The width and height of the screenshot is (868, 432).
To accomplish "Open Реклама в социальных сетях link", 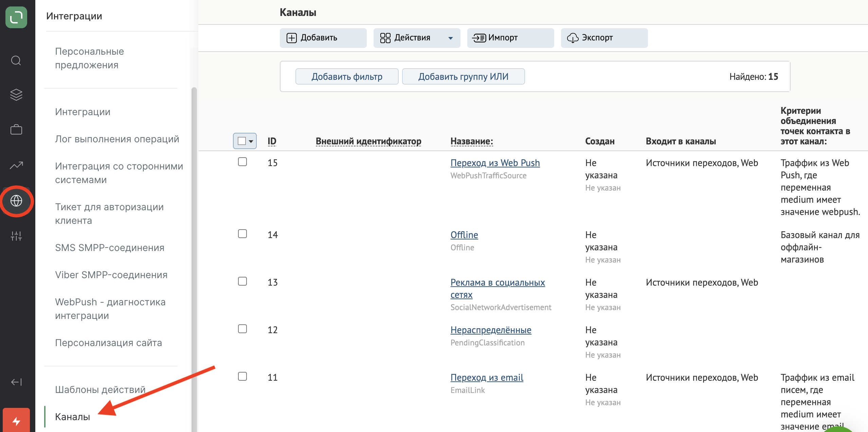I will coord(498,288).
